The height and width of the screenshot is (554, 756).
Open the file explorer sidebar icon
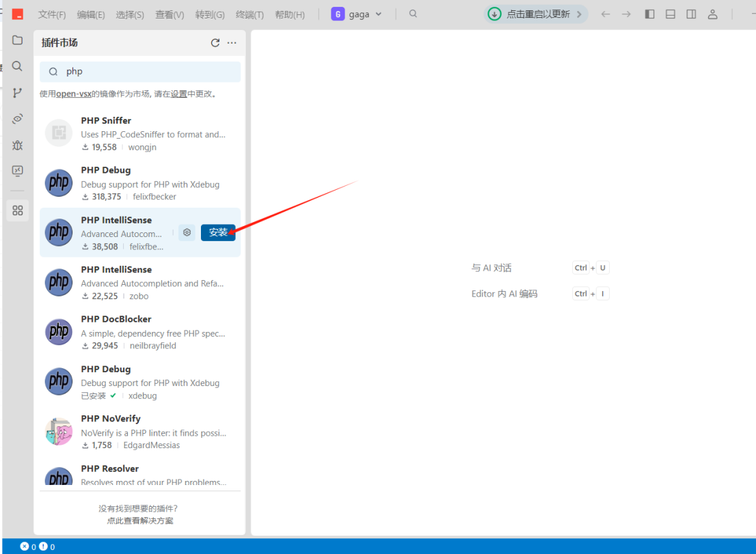(x=17, y=40)
